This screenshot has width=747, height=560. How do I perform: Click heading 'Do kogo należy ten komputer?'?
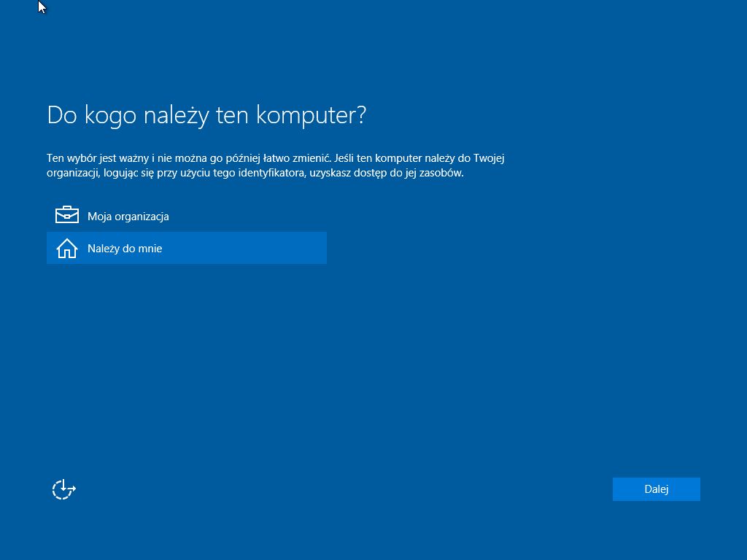pyautogui.click(x=206, y=116)
